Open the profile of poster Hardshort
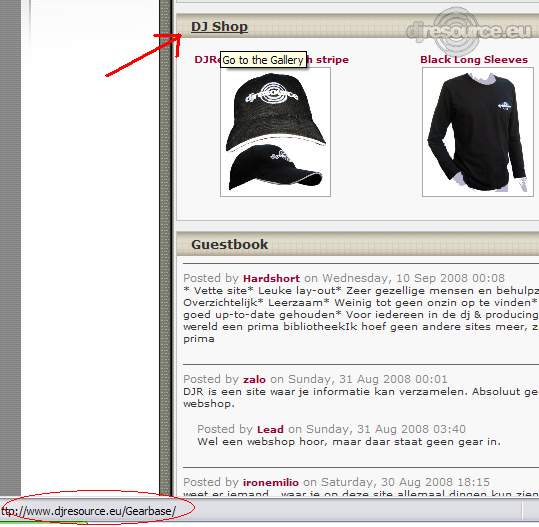Image resolution: width=539 pixels, height=527 pixels. click(271, 278)
